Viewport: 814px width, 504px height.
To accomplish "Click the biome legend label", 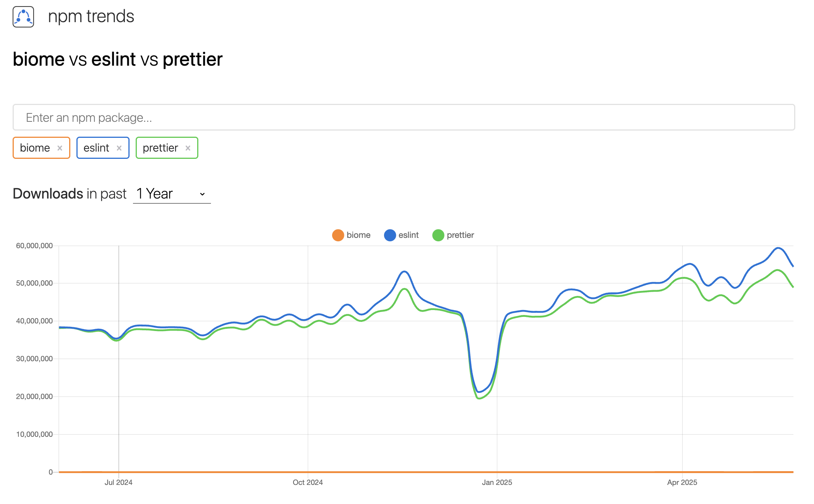I will (358, 235).
